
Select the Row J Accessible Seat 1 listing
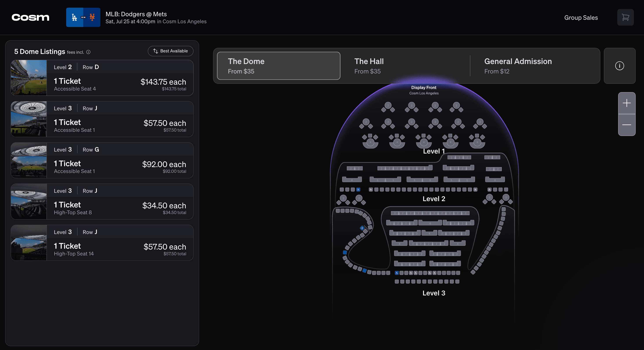click(102, 119)
